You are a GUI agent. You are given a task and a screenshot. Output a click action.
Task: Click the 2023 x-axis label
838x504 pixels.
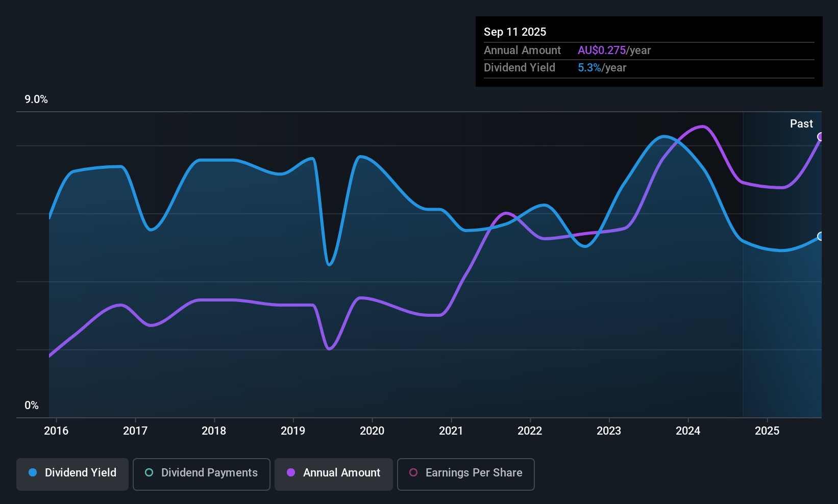click(609, 431)
